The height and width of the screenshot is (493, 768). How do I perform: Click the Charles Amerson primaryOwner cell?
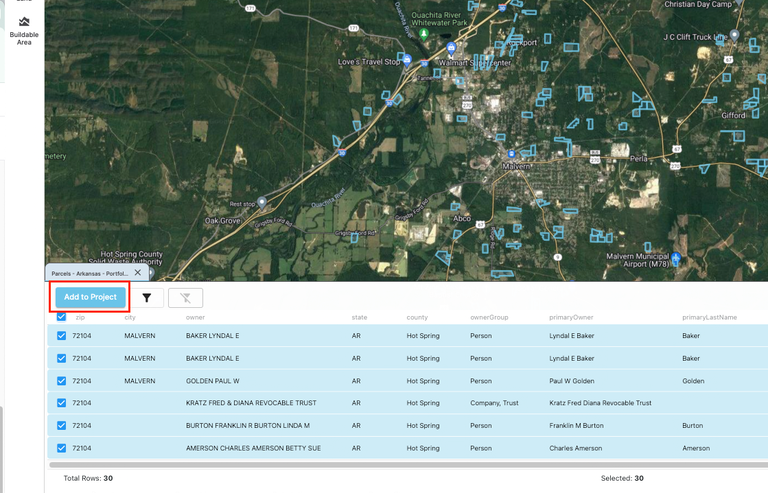point(576,448)
